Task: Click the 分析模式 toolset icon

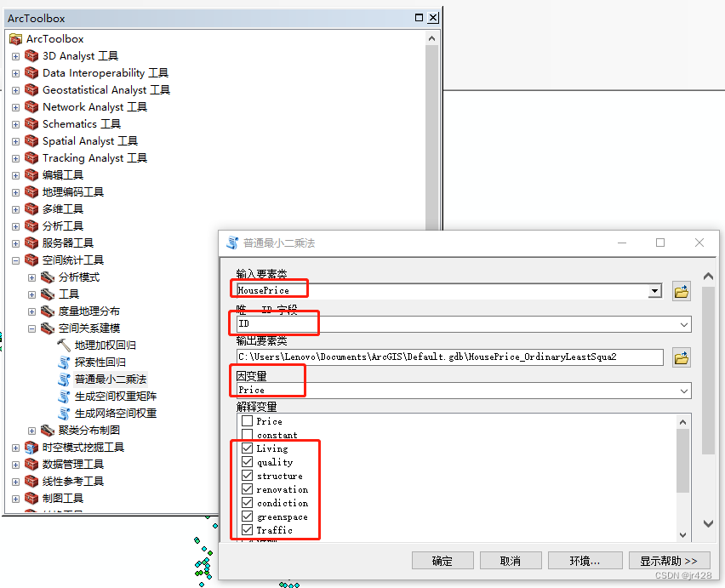Action: click(48, 277)
